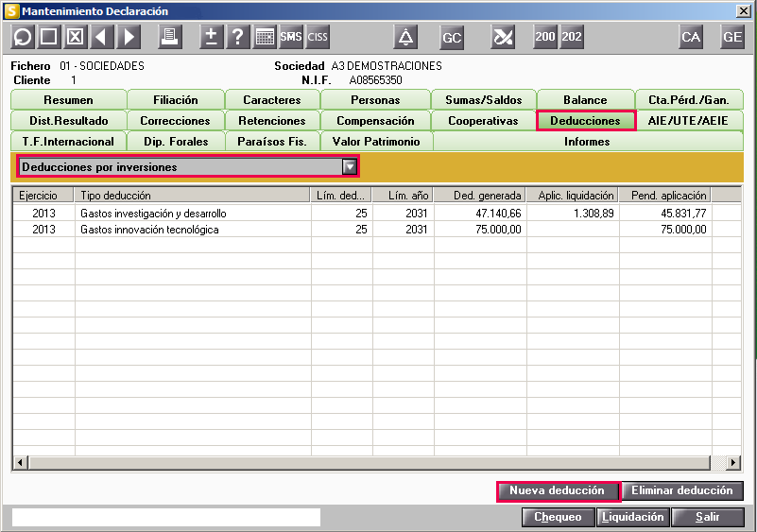Open the Dist.Resultado tab
This screenshot has height=532, width=757.
(69, 121)
